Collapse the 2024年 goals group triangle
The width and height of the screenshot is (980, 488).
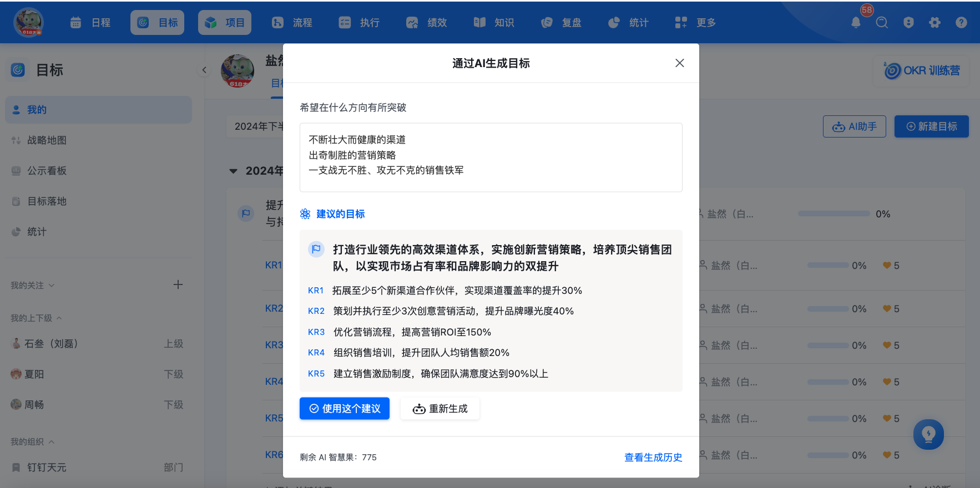pyautogui.click(x=234, y=171)
